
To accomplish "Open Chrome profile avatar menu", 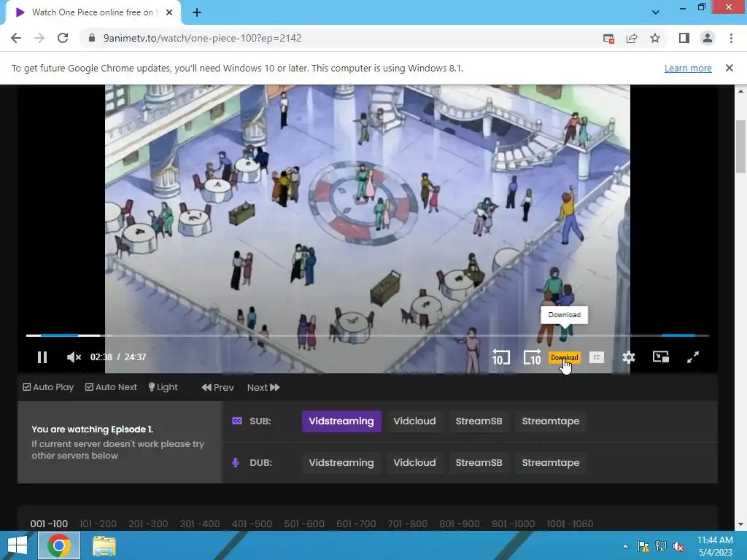I will (x=708, y=38).
